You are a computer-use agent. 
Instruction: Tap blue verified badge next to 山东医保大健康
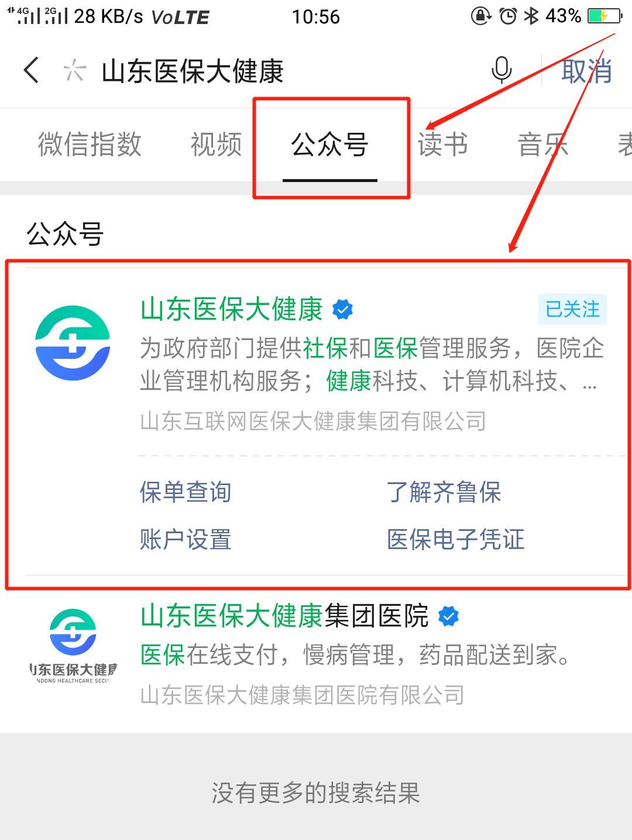point(342,309)
